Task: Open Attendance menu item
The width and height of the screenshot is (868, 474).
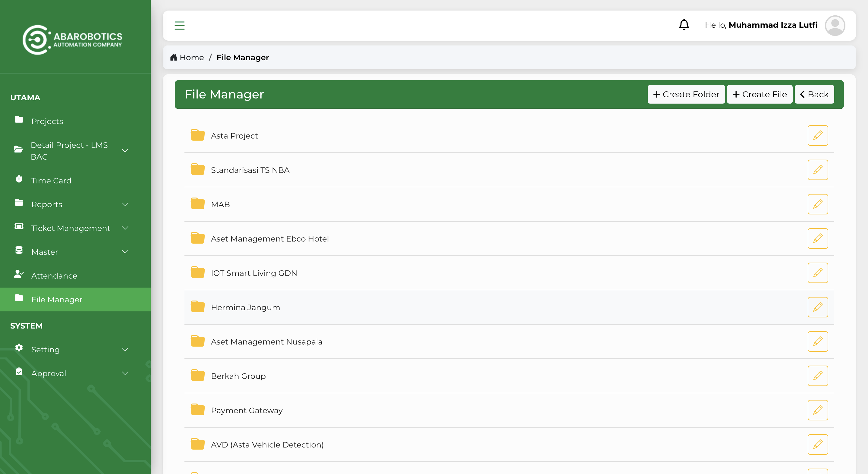Action: pos(75,276)
